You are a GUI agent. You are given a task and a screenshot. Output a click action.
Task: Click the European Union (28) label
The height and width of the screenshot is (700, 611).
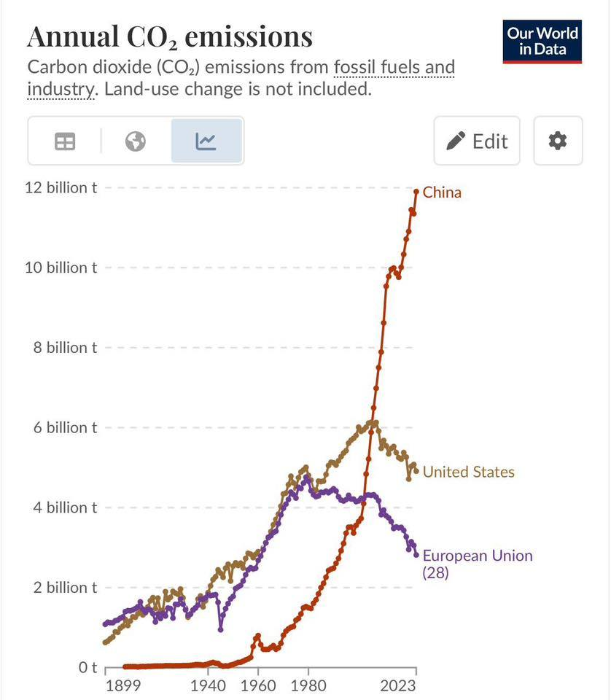(477, 564)
